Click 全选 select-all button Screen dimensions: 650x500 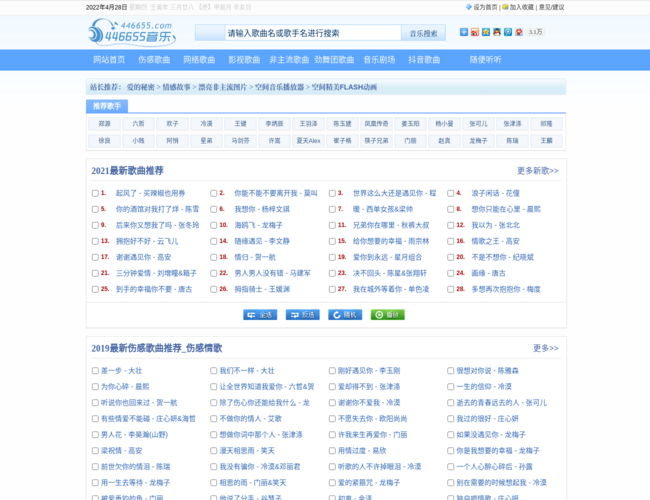point(260,315)
